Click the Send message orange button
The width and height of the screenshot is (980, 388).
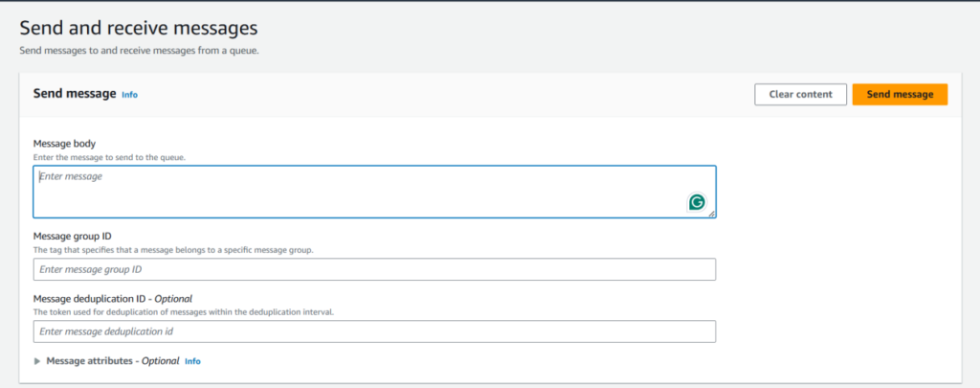(900, 94)
